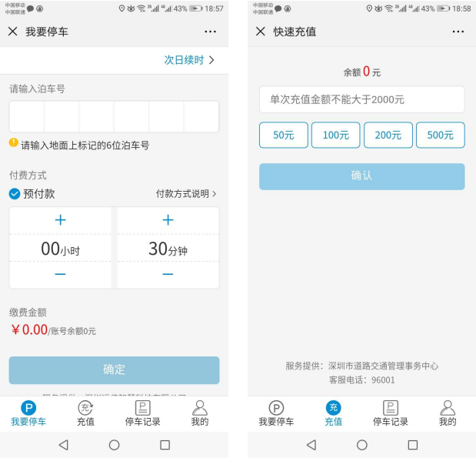Open 次日续时 link

click(184, 60)
